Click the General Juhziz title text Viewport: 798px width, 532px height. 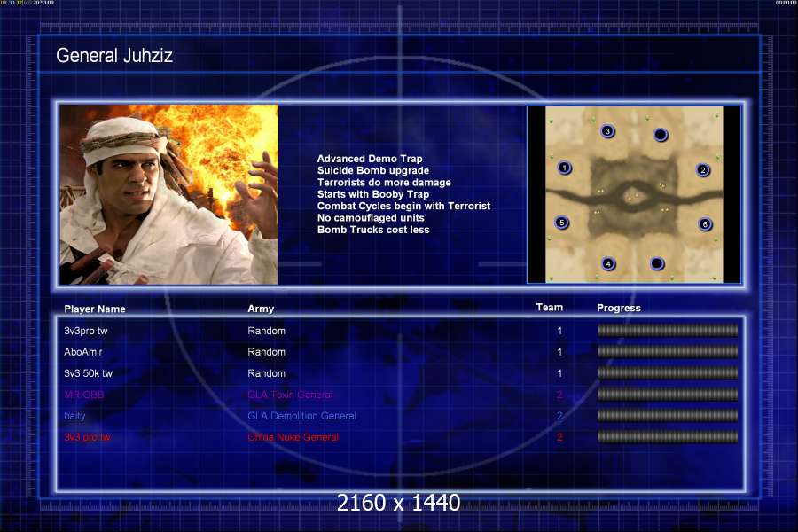[114, 55]
